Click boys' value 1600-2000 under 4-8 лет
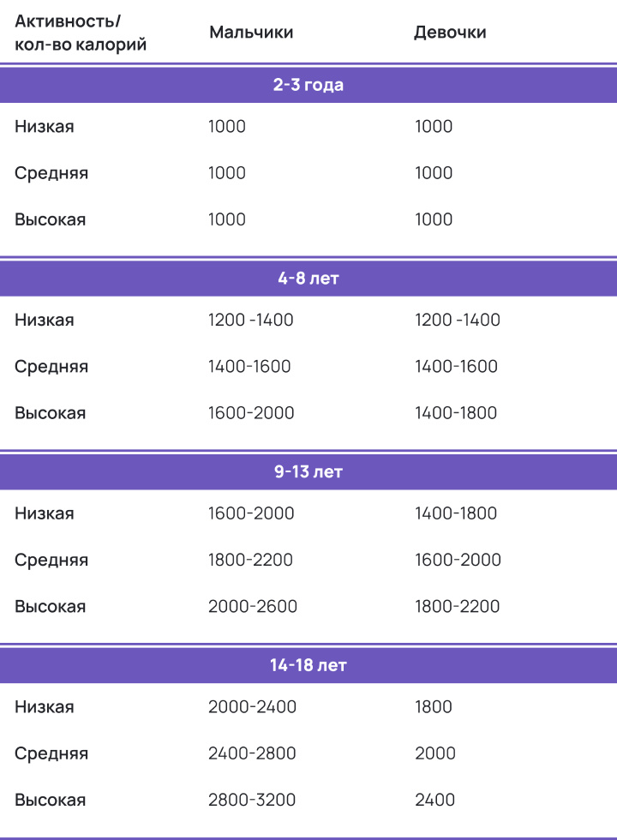Screen dimensions: 617x840 251,412
